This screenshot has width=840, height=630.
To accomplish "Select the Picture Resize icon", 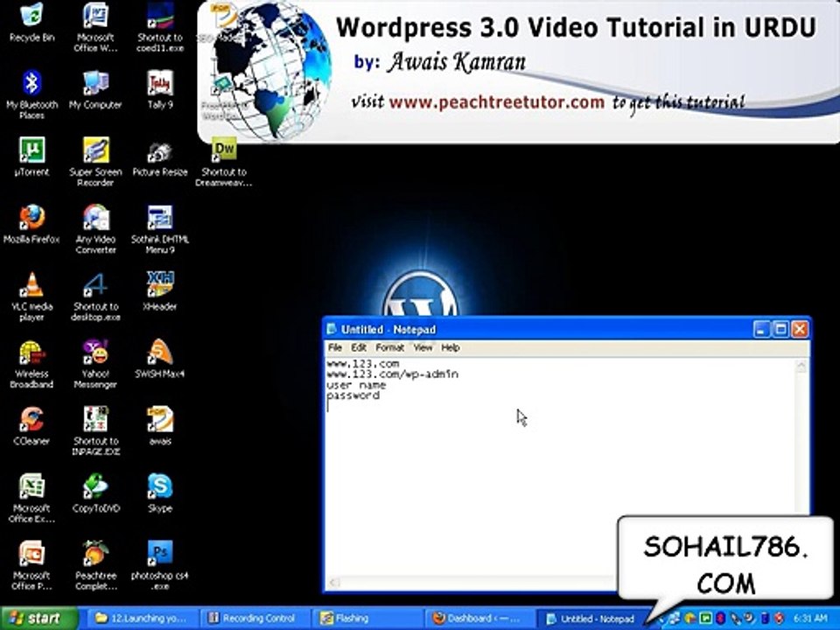I will click(x=159, y=156).
